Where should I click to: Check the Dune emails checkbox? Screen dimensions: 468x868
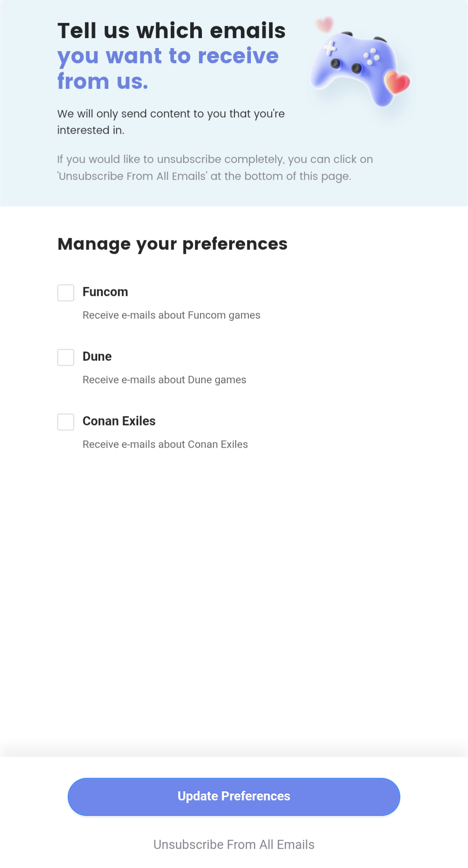(x=65, y=357)
